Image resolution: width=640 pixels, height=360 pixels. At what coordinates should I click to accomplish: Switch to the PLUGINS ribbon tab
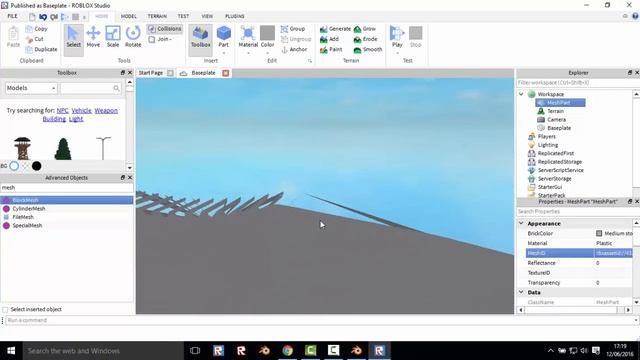point(235,16)
